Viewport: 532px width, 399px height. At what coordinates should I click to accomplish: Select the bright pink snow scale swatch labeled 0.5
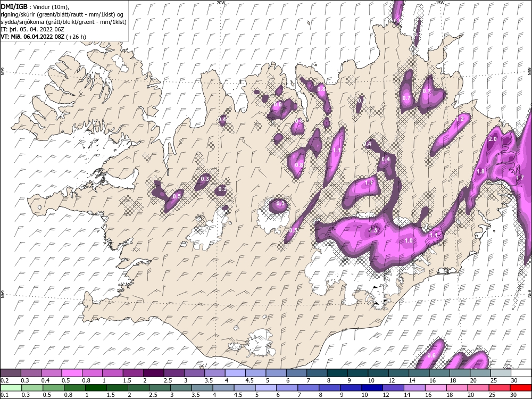pyautogui.click(x=72, y=373)
